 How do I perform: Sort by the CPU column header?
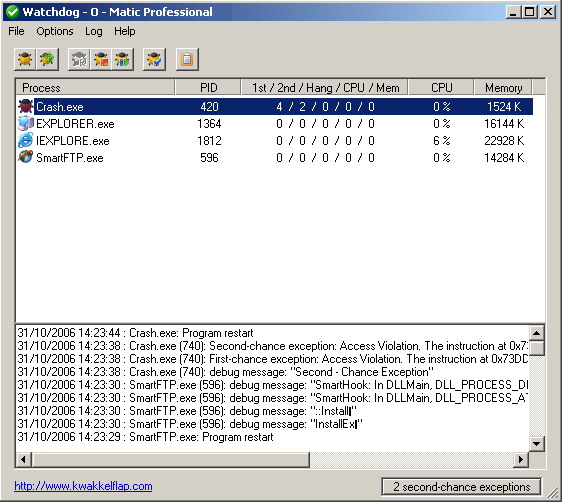(x=441, y=87)
